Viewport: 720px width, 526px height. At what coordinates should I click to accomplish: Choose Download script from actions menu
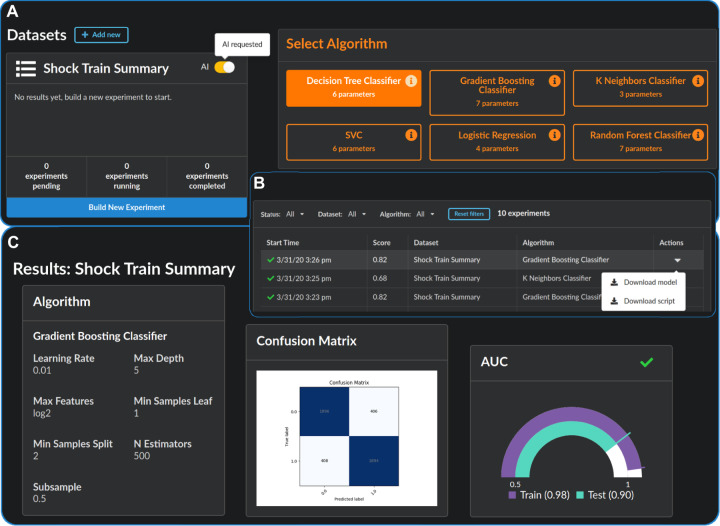(x=645, y=300)
